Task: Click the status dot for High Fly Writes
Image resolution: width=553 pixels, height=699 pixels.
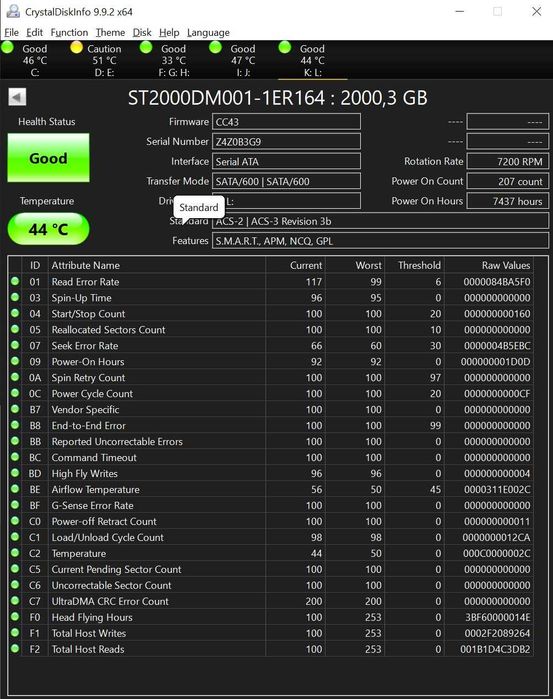Action: point(15,473)
